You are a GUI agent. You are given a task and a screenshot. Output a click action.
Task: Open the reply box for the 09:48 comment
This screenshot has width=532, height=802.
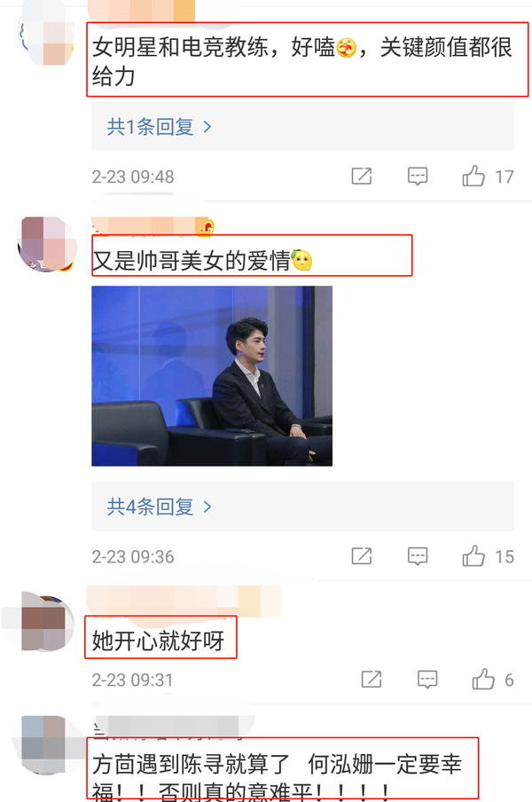click(x=418, y=177)
